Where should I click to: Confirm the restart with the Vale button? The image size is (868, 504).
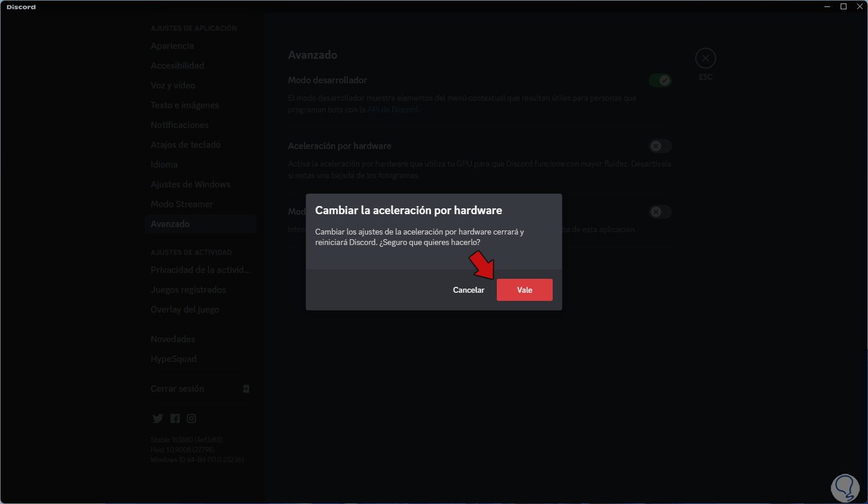(524, 290)
